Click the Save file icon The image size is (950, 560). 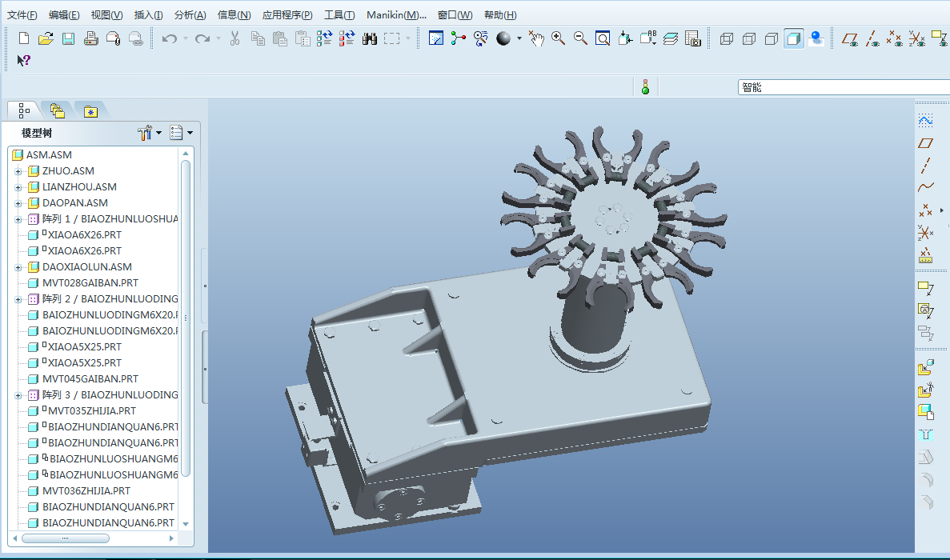tap(68, 38)
